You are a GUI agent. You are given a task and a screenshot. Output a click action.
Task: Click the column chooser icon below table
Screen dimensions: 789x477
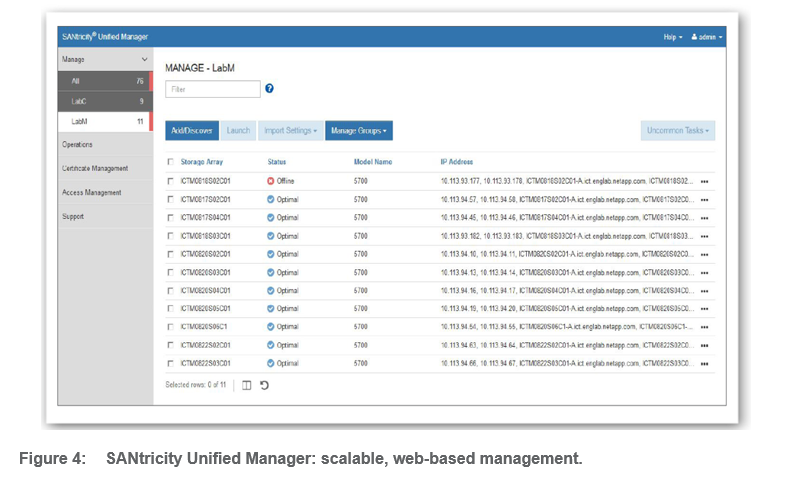coord(247,386)
